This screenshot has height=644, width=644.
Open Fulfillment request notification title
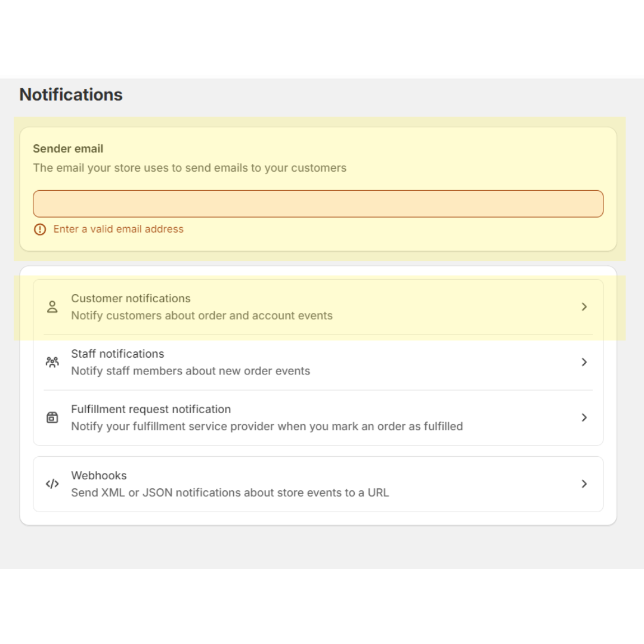tap(151, 409)
